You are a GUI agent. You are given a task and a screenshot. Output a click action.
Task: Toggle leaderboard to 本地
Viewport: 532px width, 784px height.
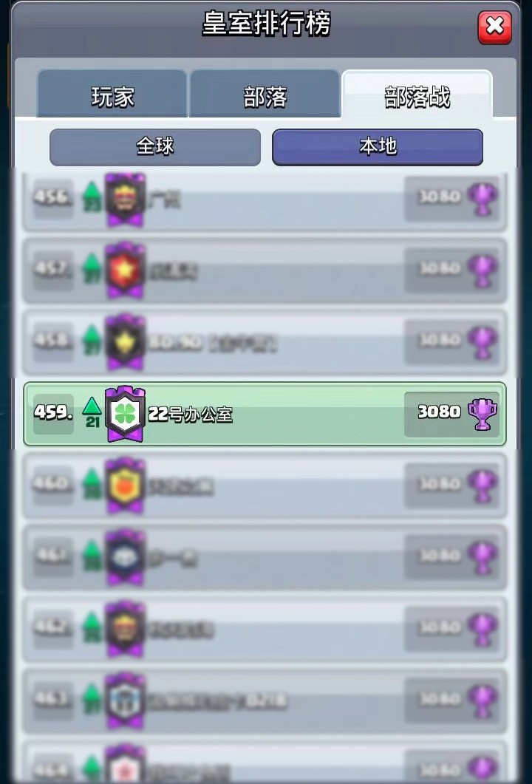point(378,147)
